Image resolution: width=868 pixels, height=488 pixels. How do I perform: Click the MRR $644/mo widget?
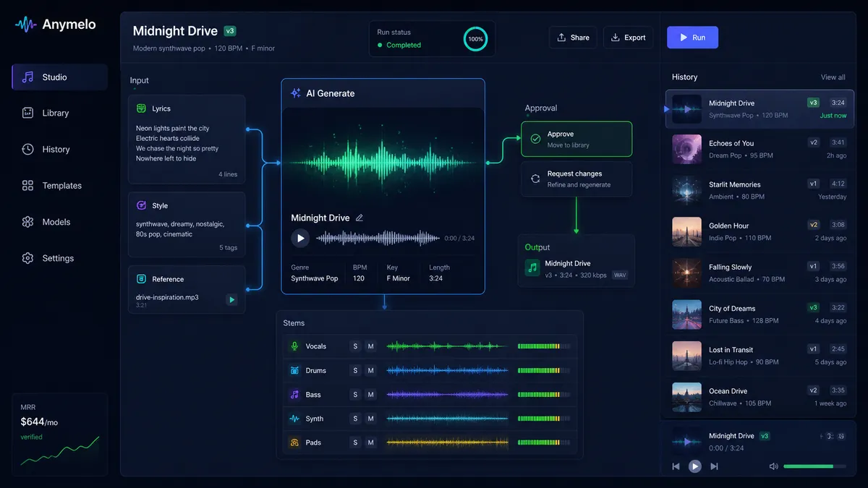60,434
